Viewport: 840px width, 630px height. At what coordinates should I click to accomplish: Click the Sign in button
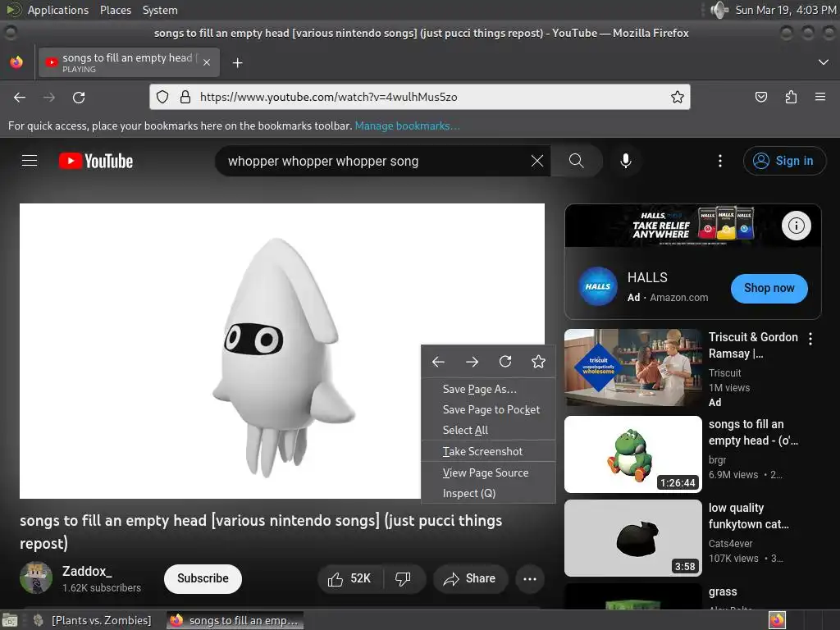784,161
